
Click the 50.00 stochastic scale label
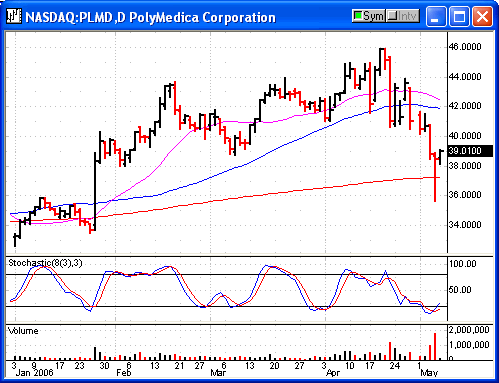tap(460, 290)
